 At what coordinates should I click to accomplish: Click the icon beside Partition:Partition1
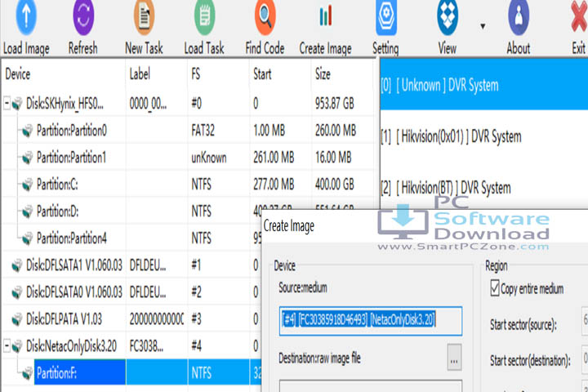[27, 158]
